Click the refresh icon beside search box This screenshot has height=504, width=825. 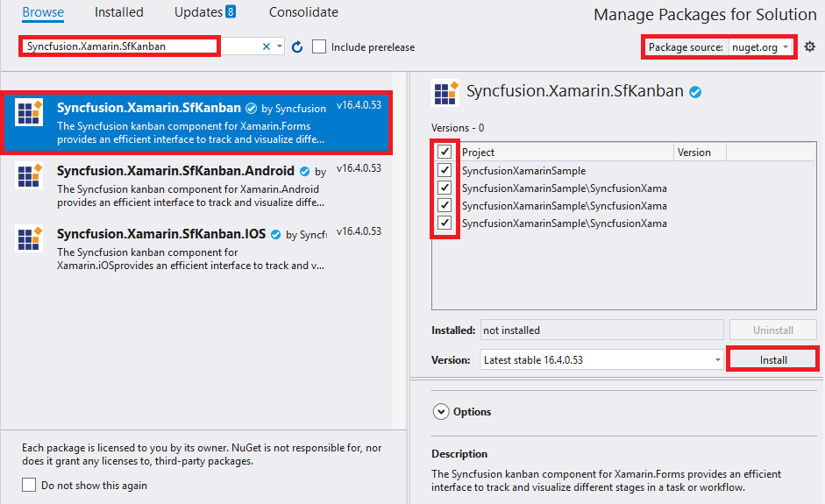point(296,47)
